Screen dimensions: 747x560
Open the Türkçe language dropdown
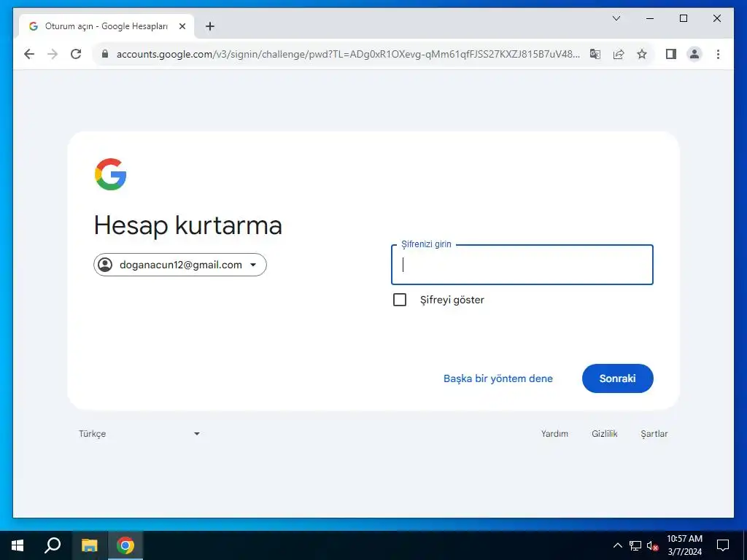point(139,434)
